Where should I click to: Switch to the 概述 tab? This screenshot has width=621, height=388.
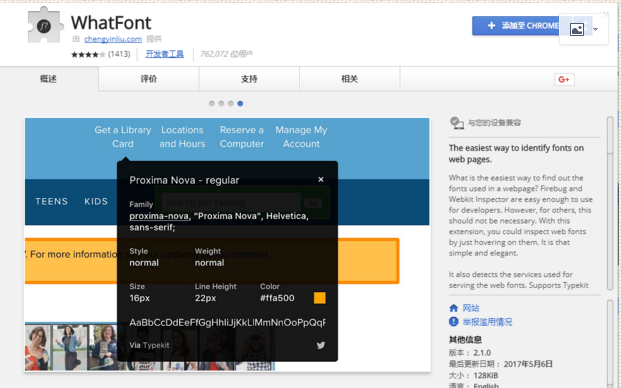coord(49,79)
